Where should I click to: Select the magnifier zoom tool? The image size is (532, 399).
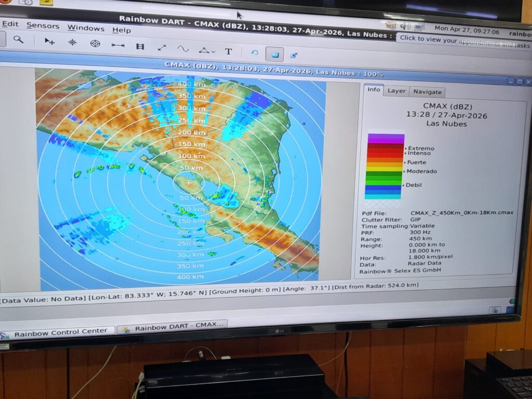(x=18, y=39)
